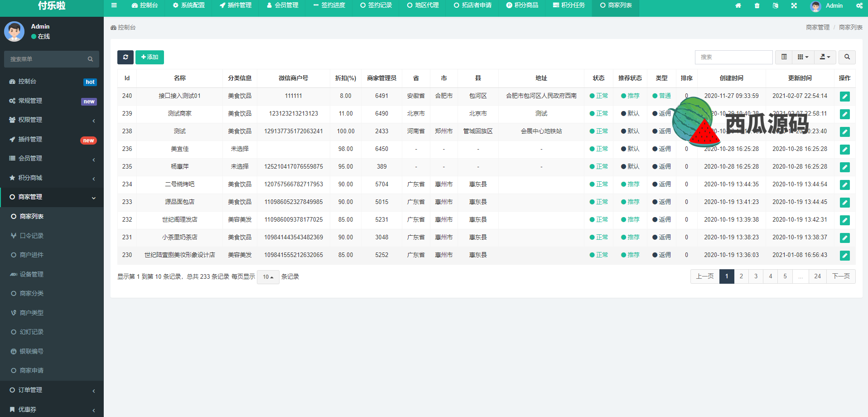This screenshot has width=868, height=417.
Task: Edit row 231 with pencil icon
Action: 845,238
